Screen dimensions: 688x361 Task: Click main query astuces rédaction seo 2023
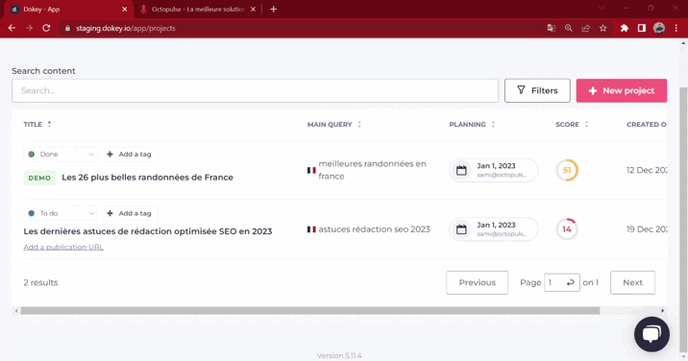tap(374, 229)
